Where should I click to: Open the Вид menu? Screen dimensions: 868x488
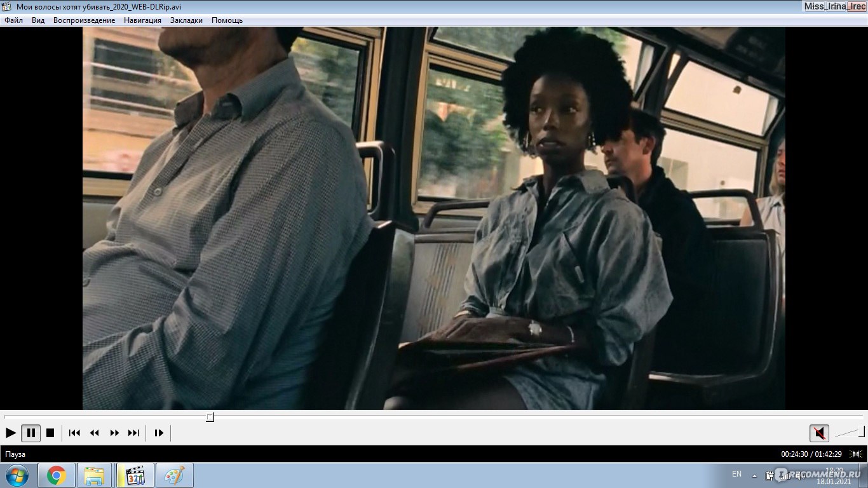tap(38, 20)
